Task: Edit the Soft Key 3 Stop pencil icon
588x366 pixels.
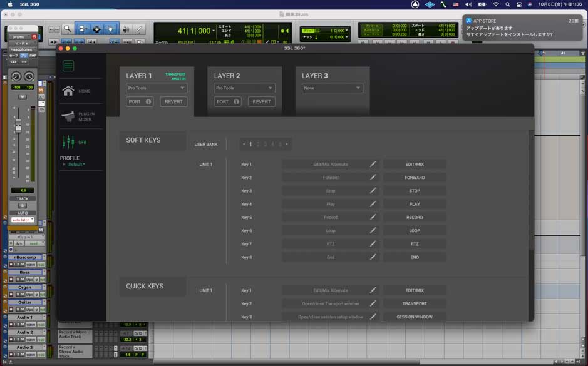Action: 373,191
